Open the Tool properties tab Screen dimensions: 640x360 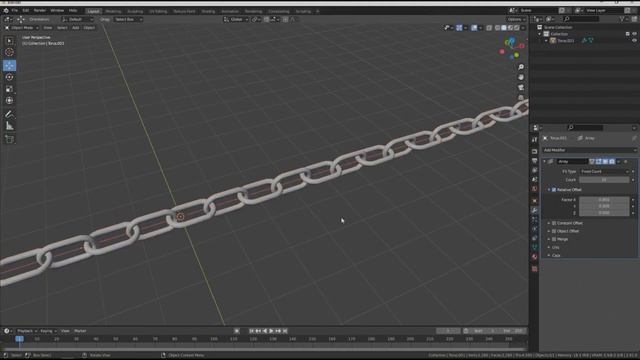click(x=535, y=140)
